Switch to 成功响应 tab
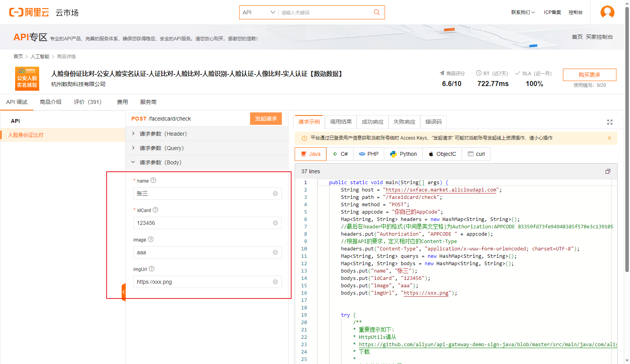 373,122
